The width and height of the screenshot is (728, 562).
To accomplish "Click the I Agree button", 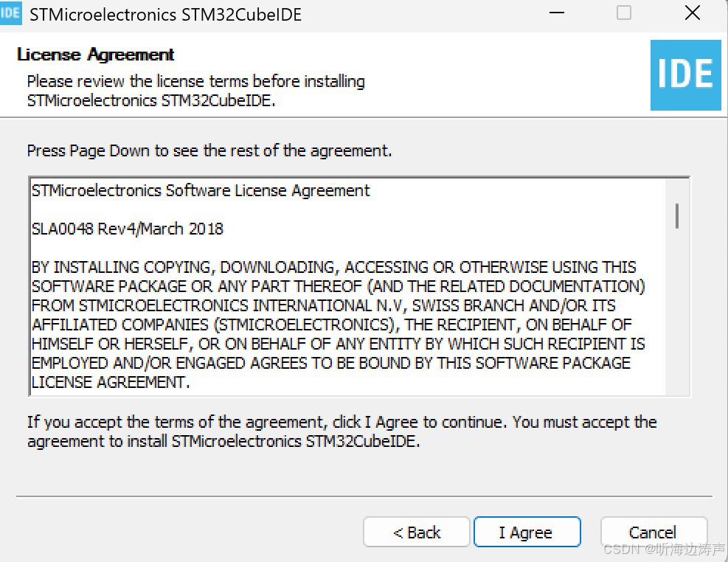I will (527, 532).
